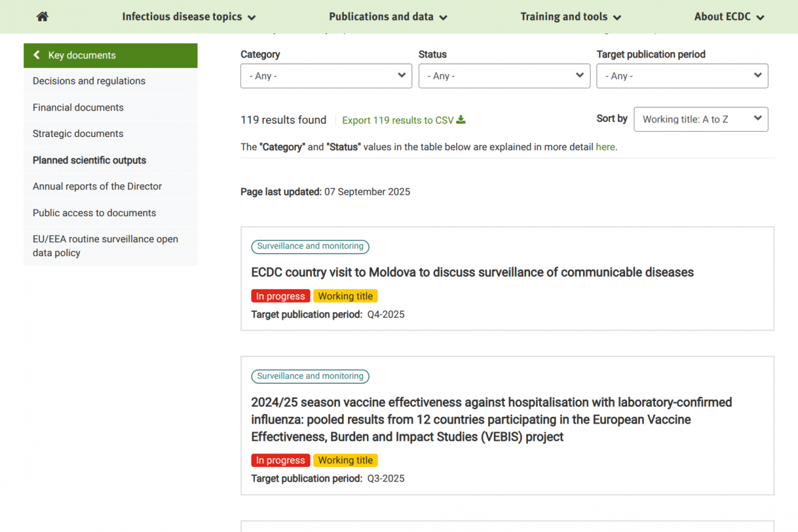This screenshot has height=532, width=798.
Task: Open the About ECDC menu
Action: pos(729,17)
